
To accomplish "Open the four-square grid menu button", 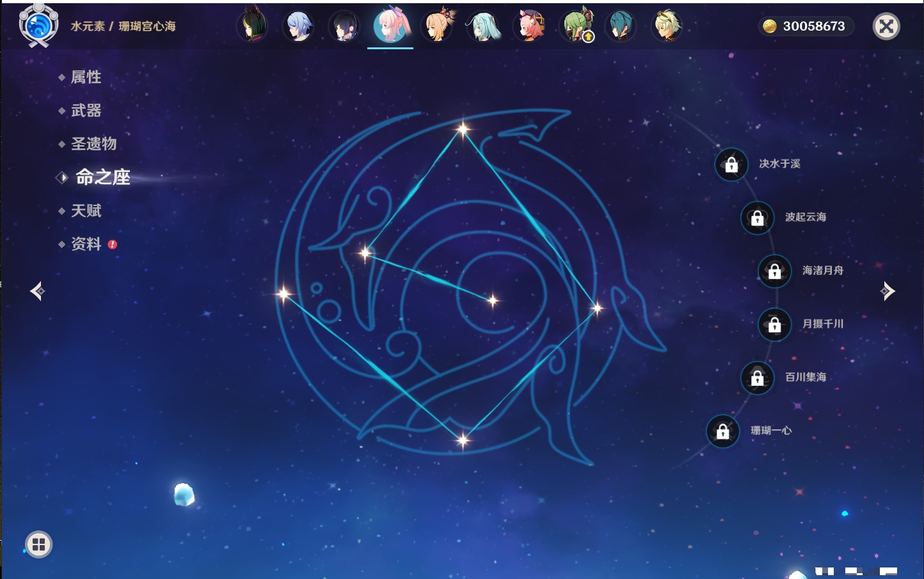I will (38, 544).
